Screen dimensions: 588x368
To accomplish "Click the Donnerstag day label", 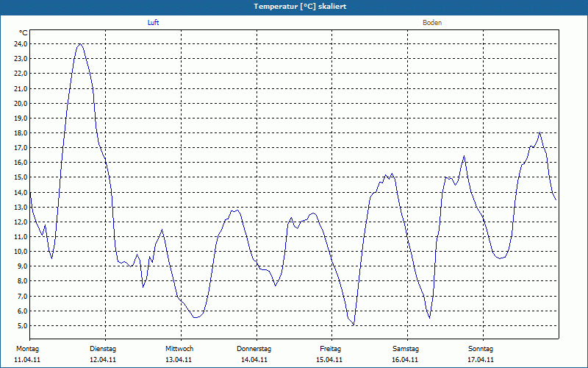I will [x=254, y=349].
